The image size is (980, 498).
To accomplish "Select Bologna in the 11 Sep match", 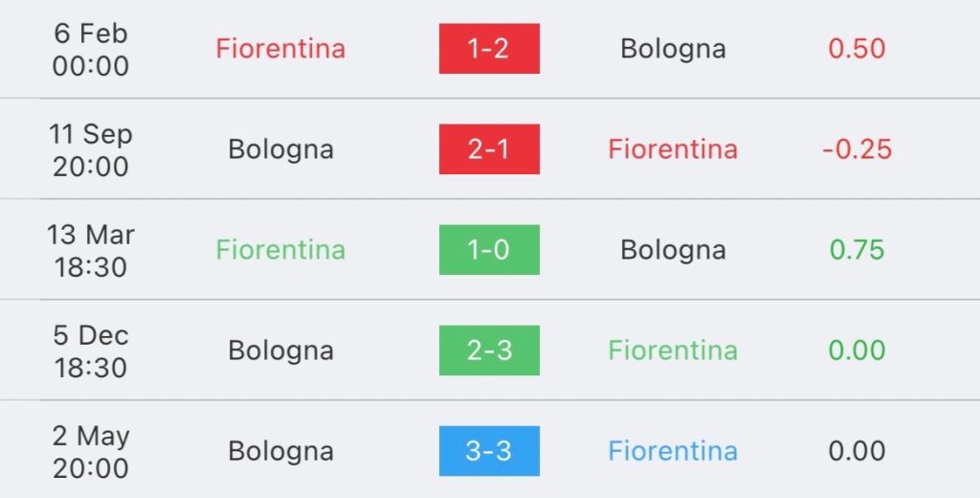I will [280, 150].
